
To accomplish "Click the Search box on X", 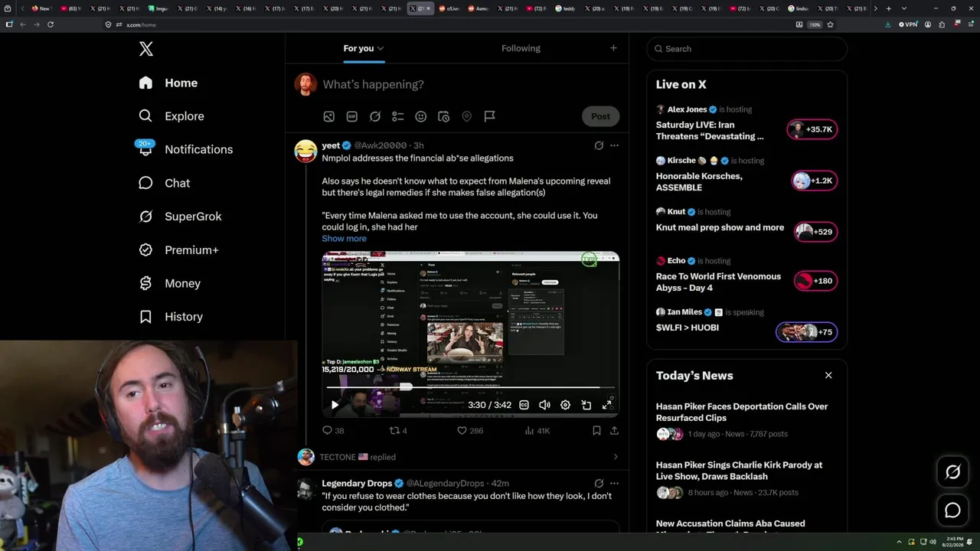I will coord(747,49).
